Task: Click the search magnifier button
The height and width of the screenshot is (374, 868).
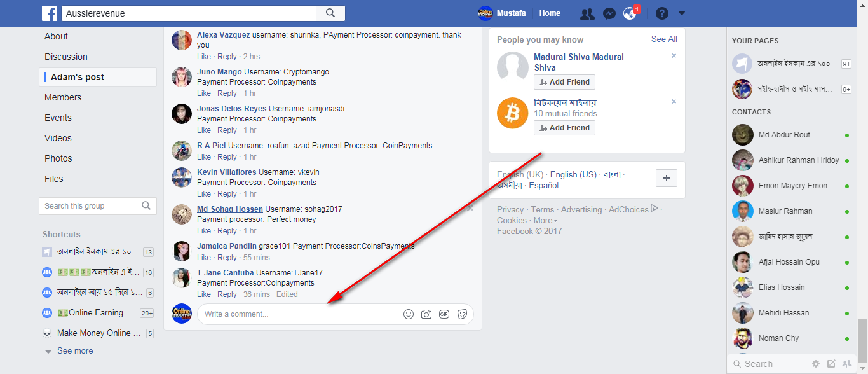Action: pos(330,13)
